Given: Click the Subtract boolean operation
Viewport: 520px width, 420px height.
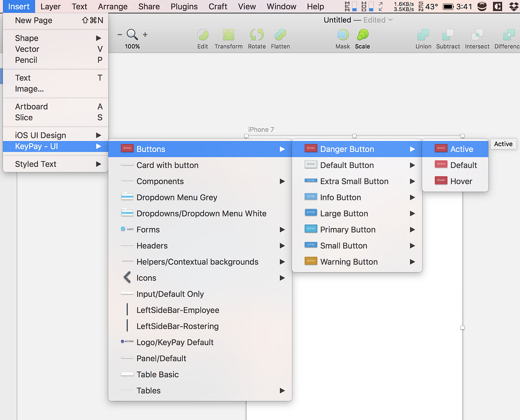Looking at the screenshot, I should point(448,35).
